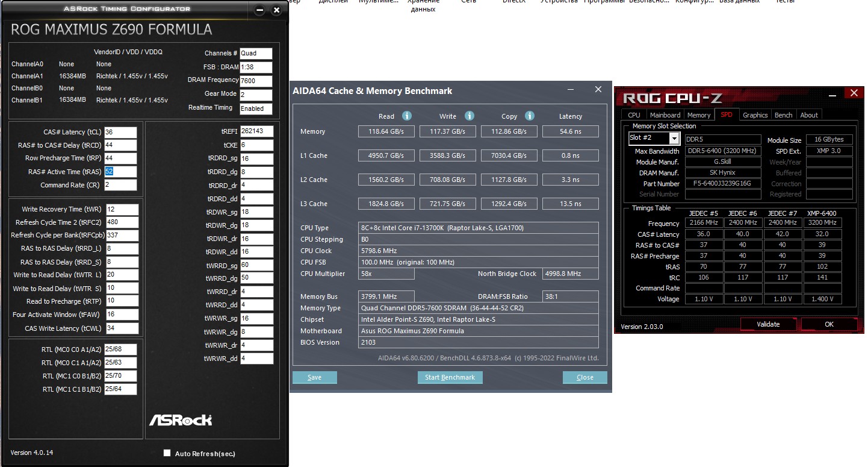Focus the Command Rate (CR) field
The height and width of the screenshot is (467, 868).
click(120, 184)
